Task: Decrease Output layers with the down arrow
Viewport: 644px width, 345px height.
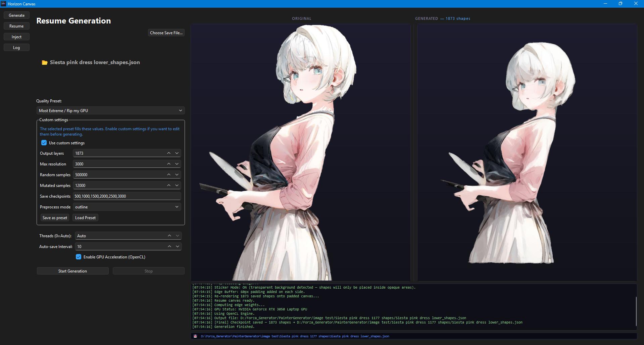Action: pyautogui.click(x=177, y=153)
